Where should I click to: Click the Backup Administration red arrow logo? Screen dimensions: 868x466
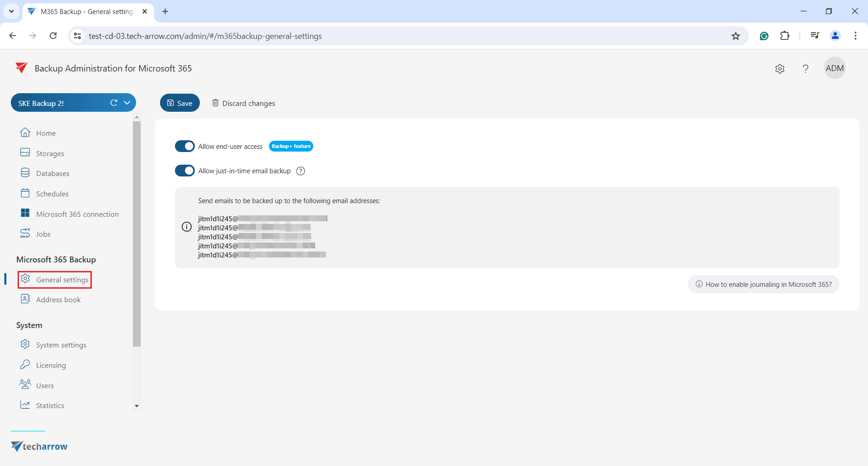22,68
